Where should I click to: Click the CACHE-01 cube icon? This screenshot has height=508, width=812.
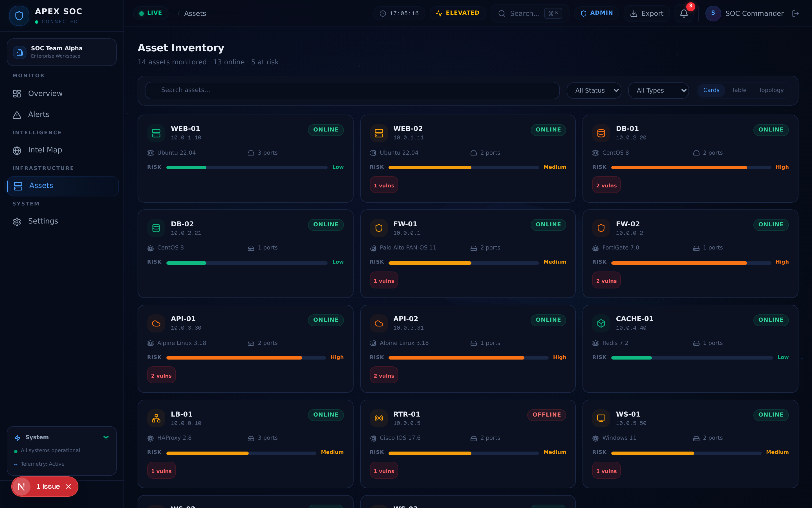coord(601,323)
